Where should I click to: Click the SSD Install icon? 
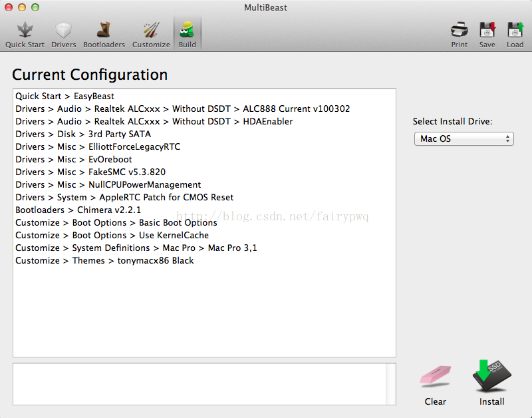click(491, 375)
